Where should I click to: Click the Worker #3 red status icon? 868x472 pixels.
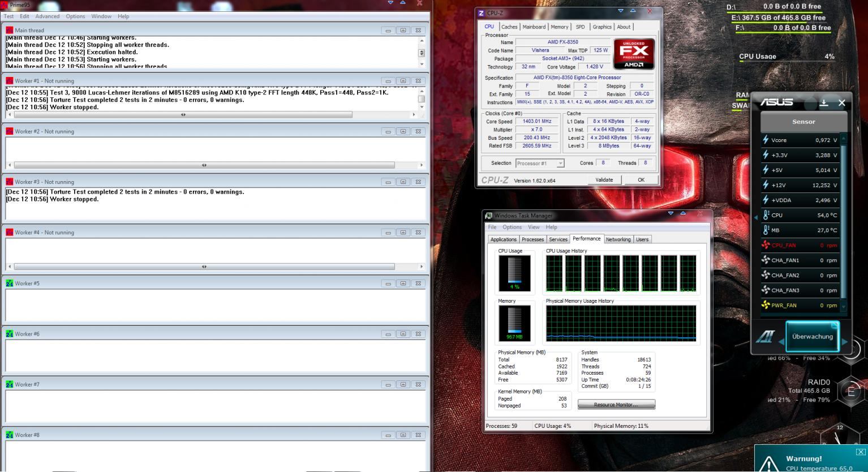[x=9, y=182]
